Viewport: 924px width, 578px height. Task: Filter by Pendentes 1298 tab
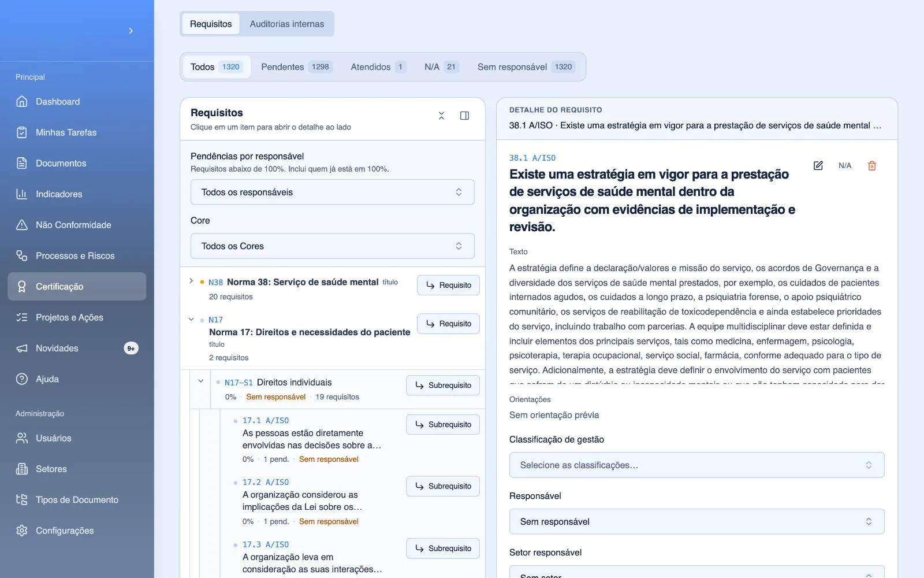click(x=297, y=67)
